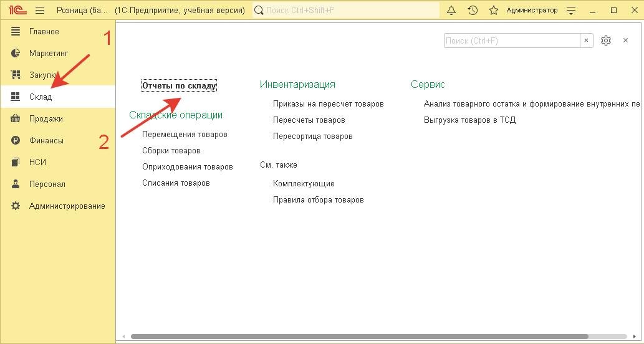The width and height of the screenshot is (644, 344).
Task: Open the favorites star
Action: 494,10
